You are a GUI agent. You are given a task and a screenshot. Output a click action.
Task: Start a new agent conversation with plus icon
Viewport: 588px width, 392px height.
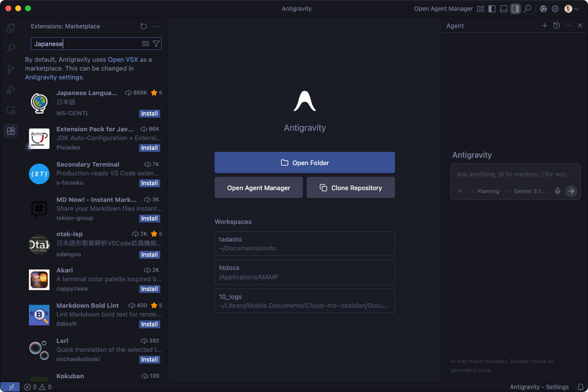544,25
